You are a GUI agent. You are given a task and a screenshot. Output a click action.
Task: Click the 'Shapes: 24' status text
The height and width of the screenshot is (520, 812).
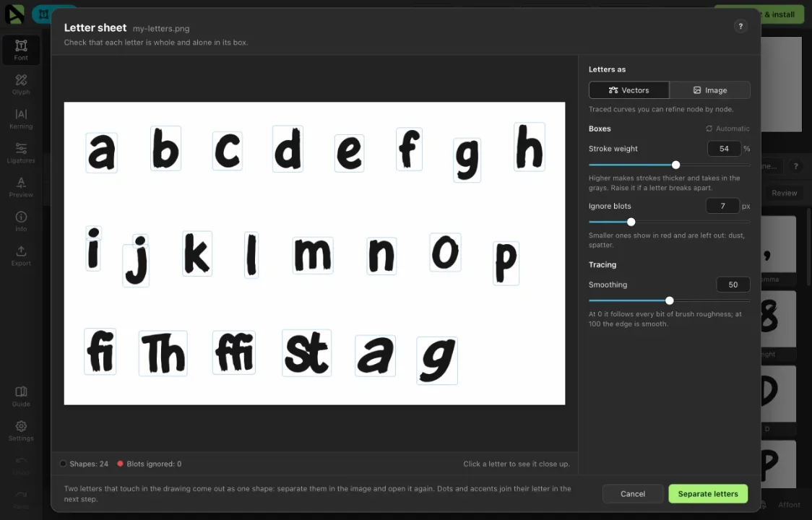click(x=89, y=464)
